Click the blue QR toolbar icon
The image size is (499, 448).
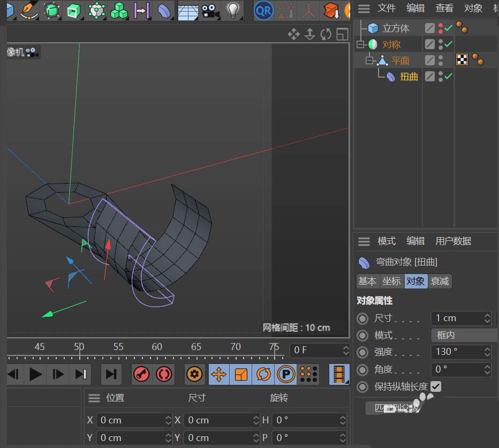click(x=263, y=10)
